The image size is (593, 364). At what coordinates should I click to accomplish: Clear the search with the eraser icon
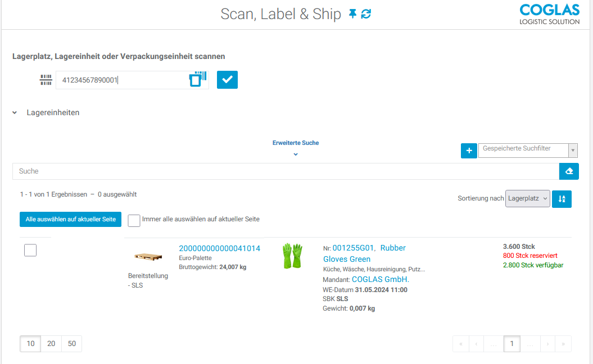pyautogui.click(x=569, y=171)
